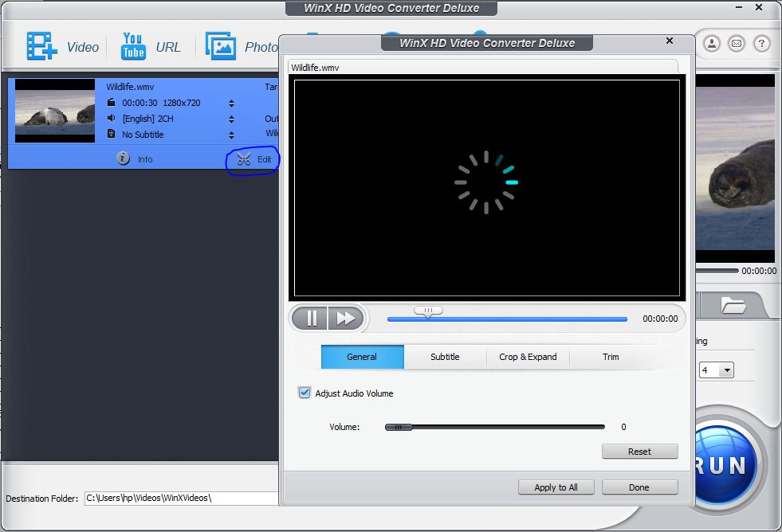782x532 pixels.
Task: Open the email contact icon
Action: pos(737,44)
